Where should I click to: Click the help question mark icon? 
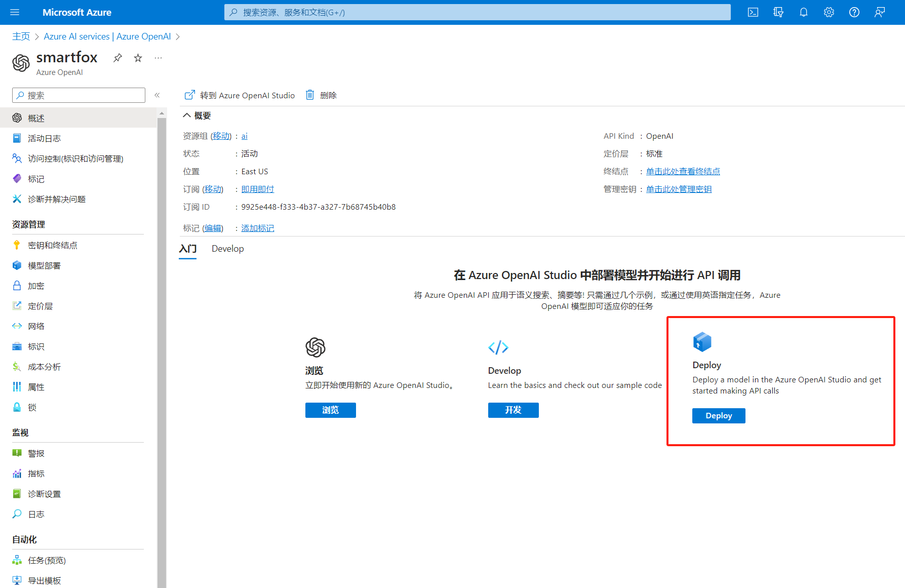pos(854,12)
